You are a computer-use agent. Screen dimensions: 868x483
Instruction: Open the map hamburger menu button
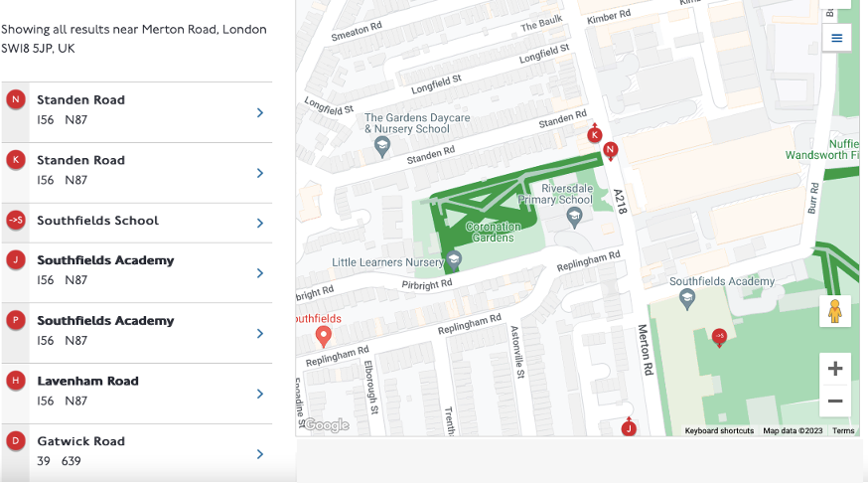pos(836,38)
